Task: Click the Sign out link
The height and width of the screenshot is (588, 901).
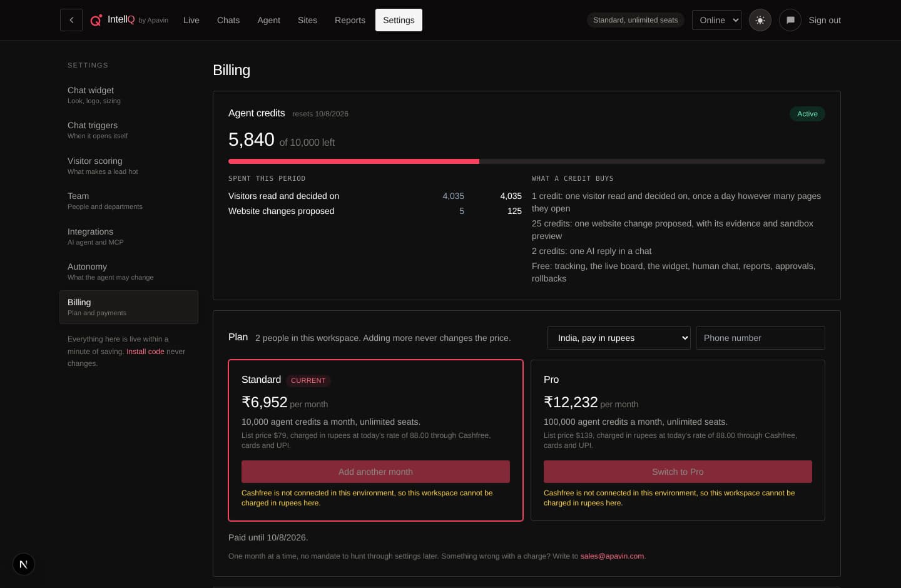Action: 825,20
